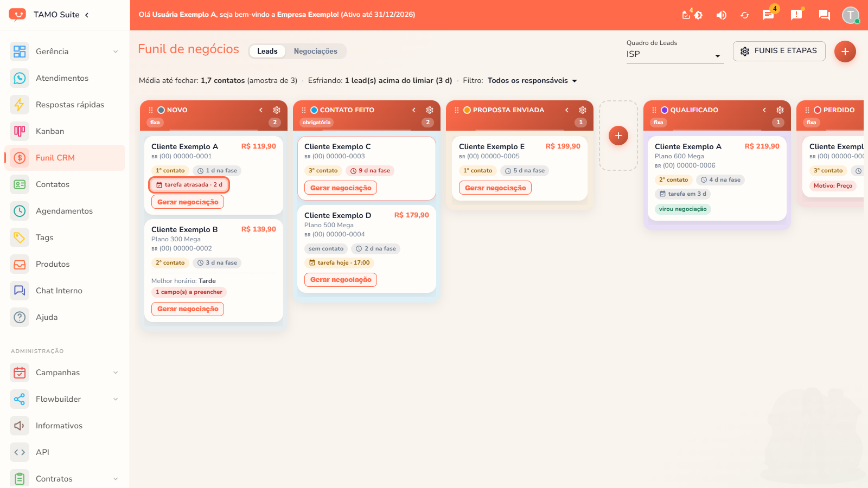Open Atendimentos in the sidebar
The image size is (868, 488).
(x=65, y=78)
